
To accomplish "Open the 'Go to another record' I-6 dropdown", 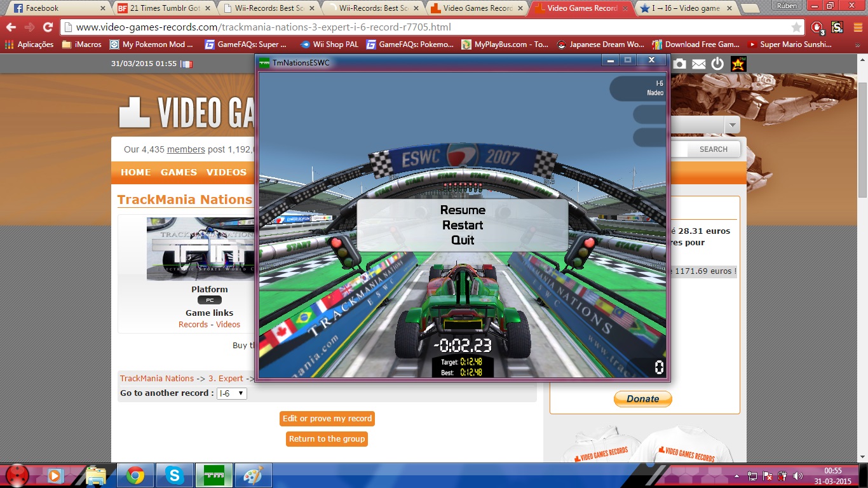I will 232,393.
